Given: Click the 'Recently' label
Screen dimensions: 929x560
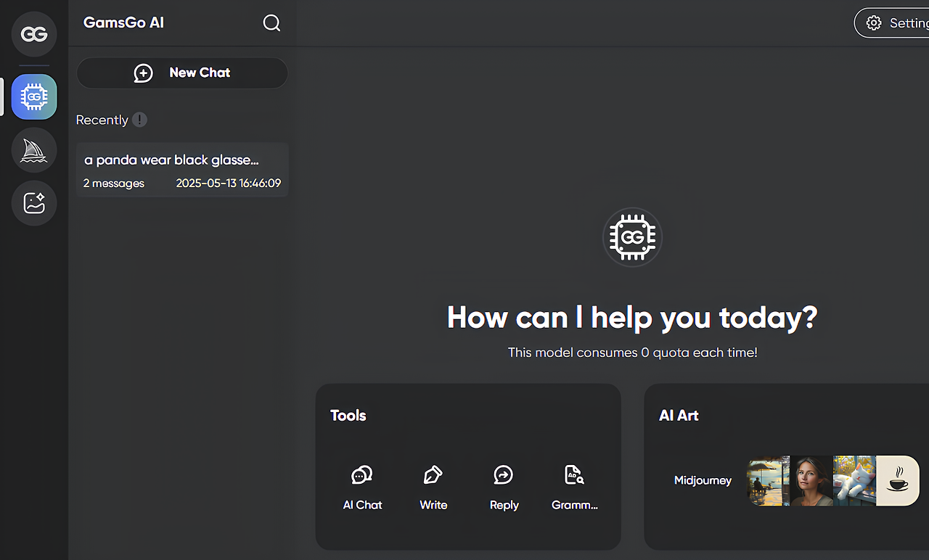Looking at the screenshot, I should (102, 120).
